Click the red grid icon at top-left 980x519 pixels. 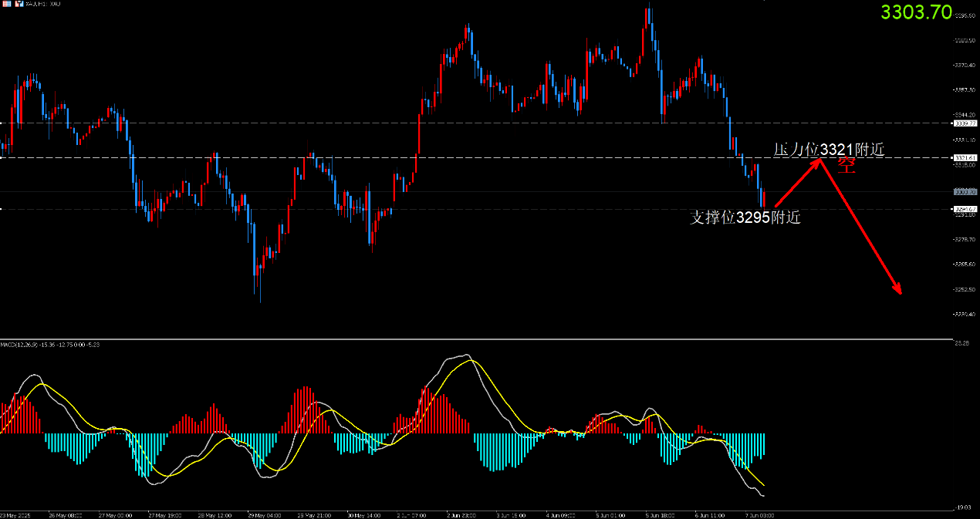pyautogui.click(x=6, y=4)
